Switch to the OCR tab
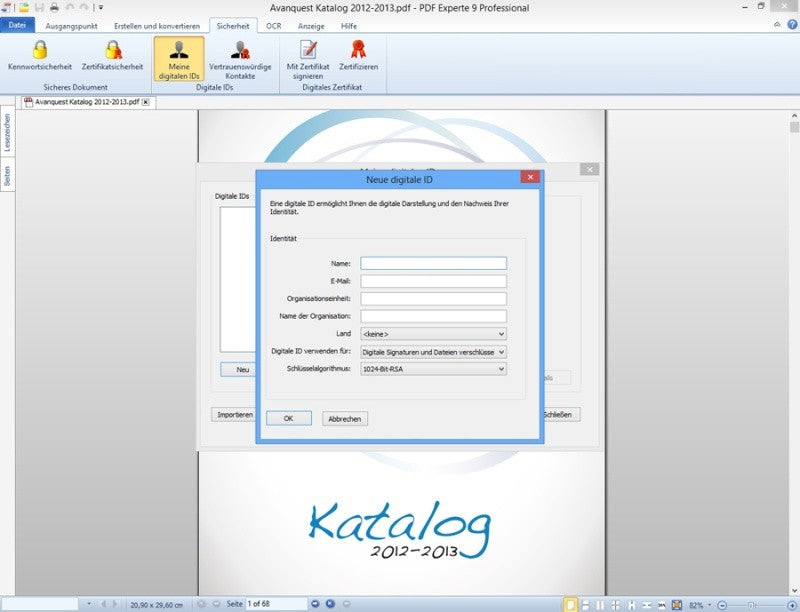Image resolution: width=800 pixels, height=612 pixels. click(273, 26)
